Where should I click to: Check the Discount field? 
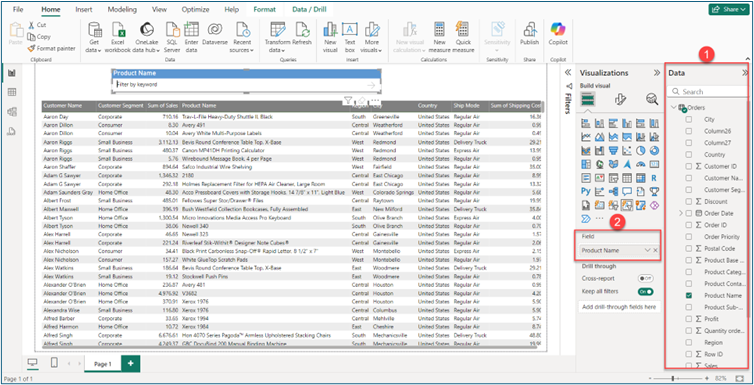pyautogui.click(x=689, y=201)
